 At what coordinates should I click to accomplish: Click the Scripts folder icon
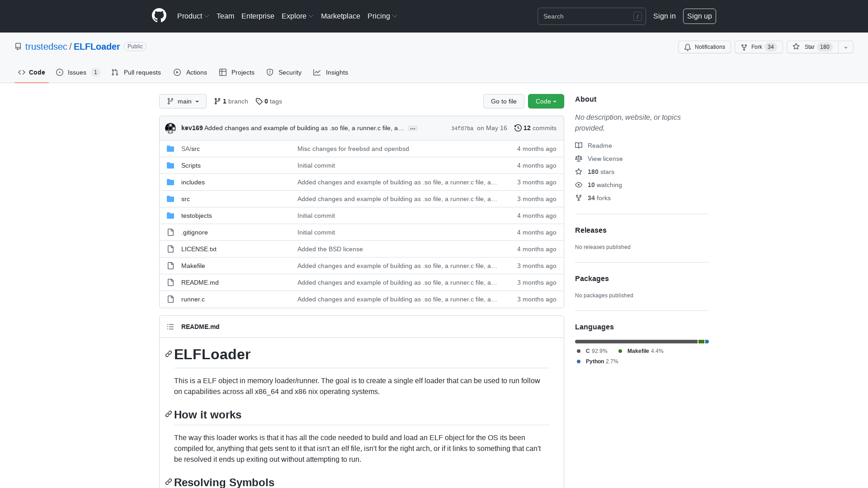[170, 165]
